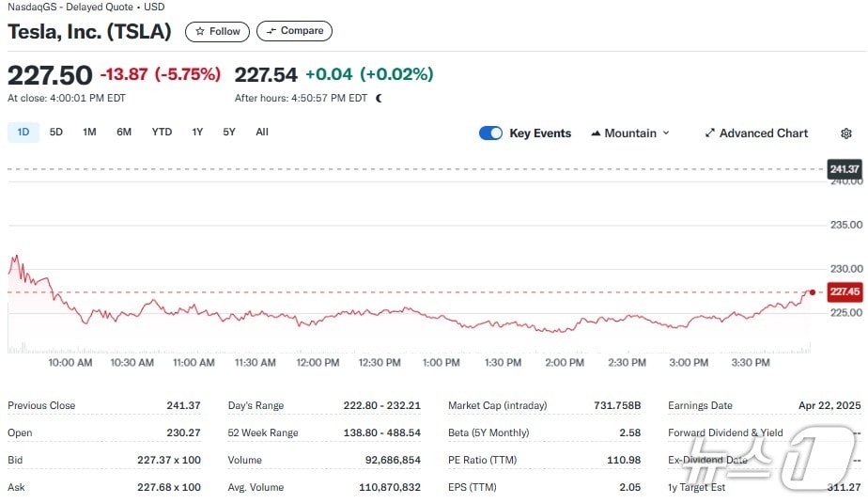Click the red 227.45 current price marker
Viewport: 868px width, 503px height.
(845, 291)
